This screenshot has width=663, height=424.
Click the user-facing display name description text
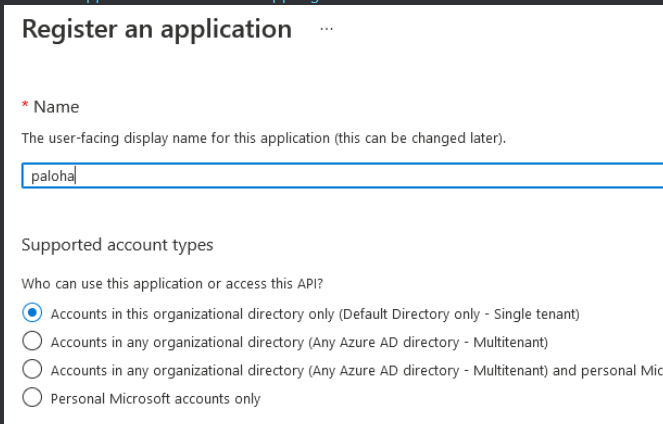pos(200,138)
